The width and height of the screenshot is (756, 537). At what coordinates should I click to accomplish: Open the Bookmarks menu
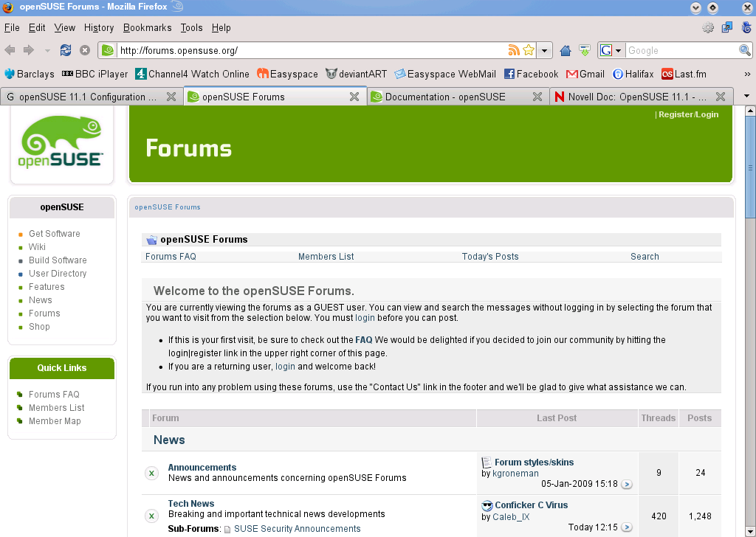point(148,27)
